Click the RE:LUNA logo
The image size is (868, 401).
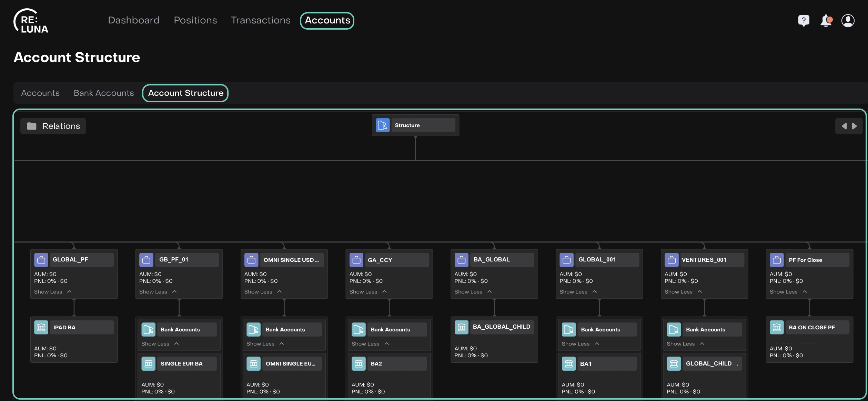(31, 21)
